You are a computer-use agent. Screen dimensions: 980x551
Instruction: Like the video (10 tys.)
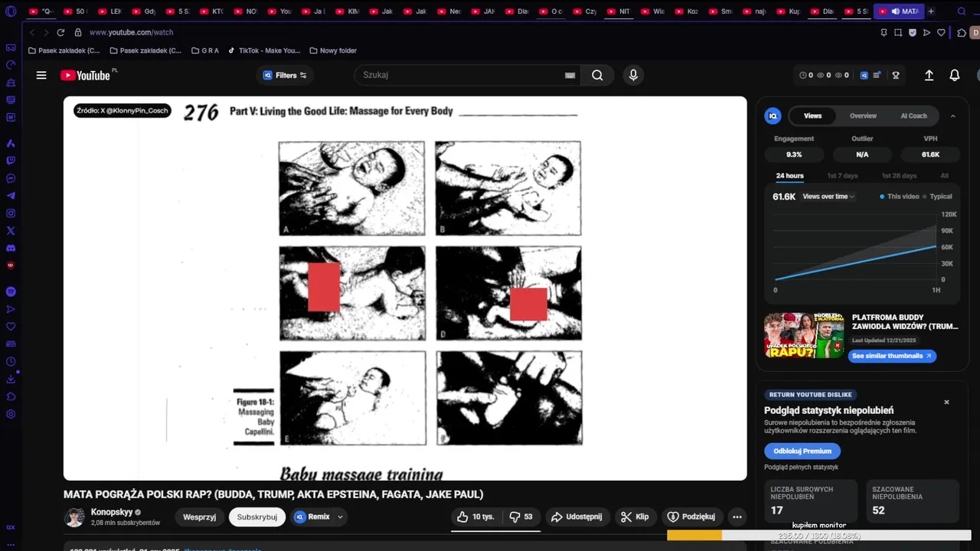point(475,517)
